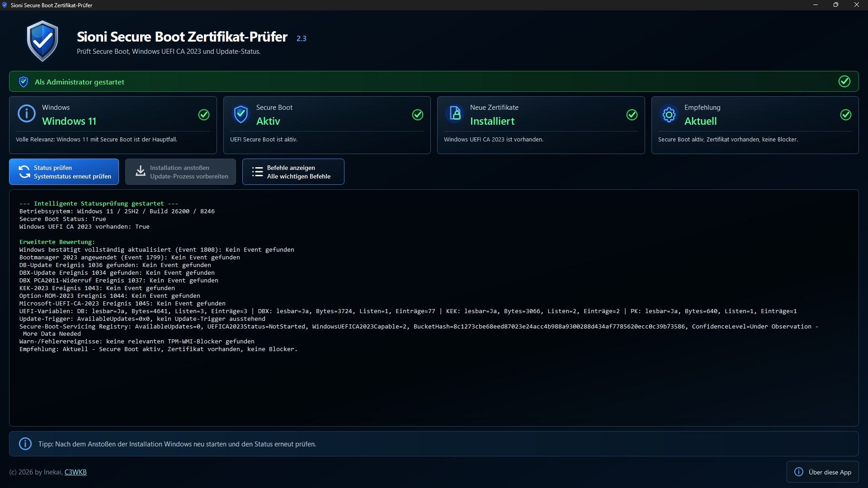
Task: Click the 'Aktiv' Secure Boot status value
Action: pyautogui.click(x=268, y=121)
